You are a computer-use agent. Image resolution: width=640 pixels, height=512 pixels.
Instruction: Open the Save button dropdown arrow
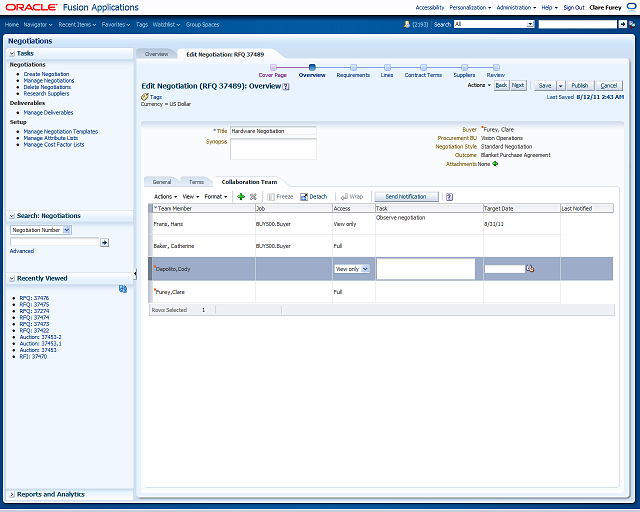tap(560, 86)
